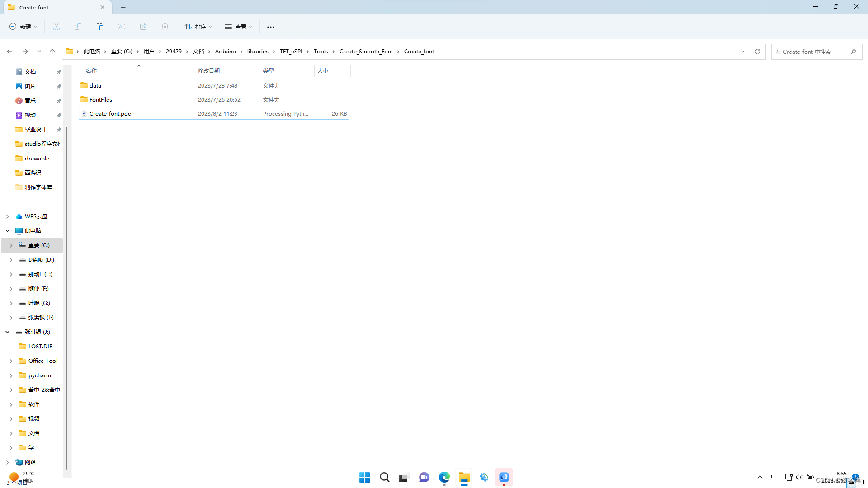Expand the Office Tool folder in sidebar

coord(11,361)
